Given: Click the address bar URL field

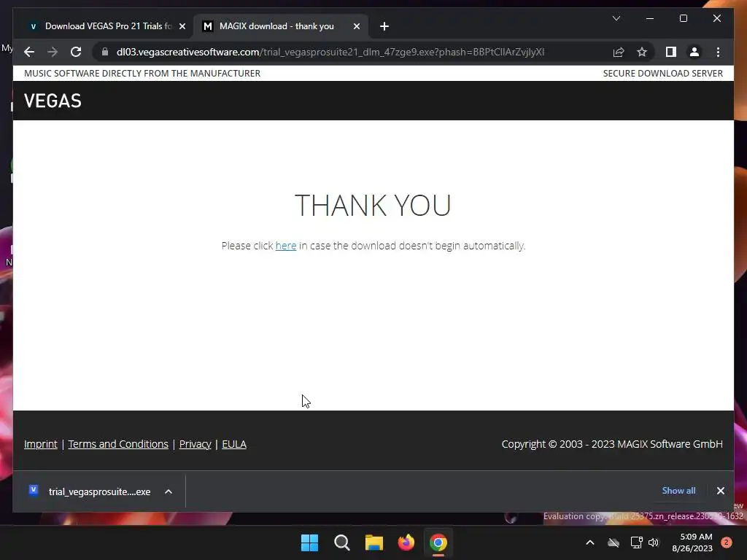Looking at the screenshot, I should [330, 52].
